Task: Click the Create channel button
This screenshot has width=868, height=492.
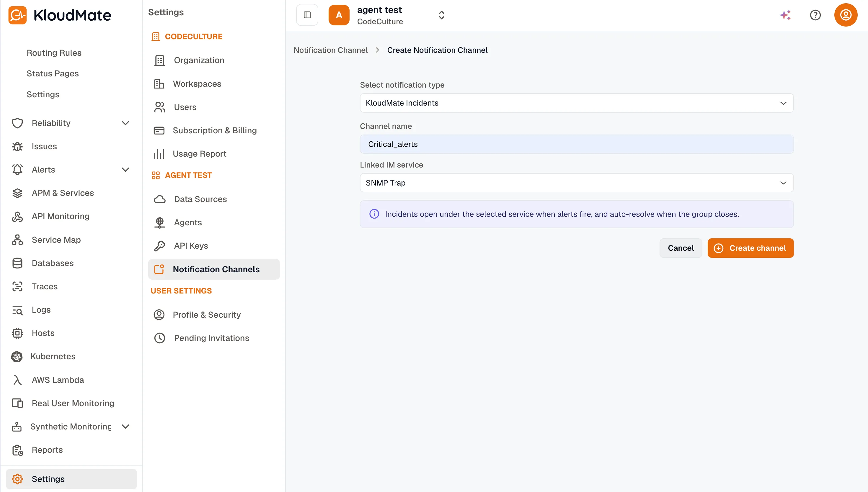Action: [750, 248]
